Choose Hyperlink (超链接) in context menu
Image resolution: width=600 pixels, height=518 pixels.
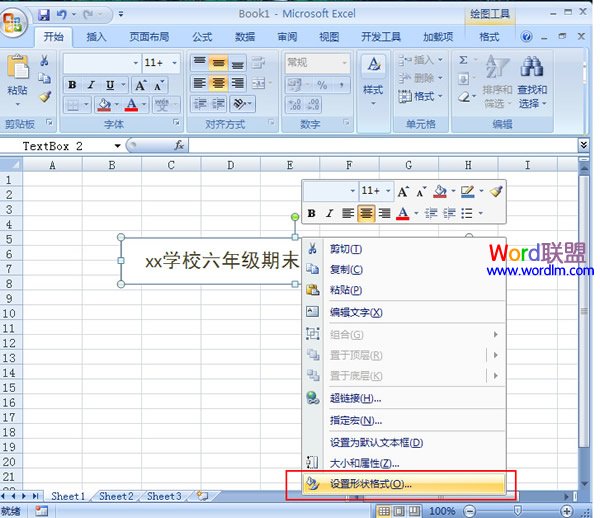(404, 399)
